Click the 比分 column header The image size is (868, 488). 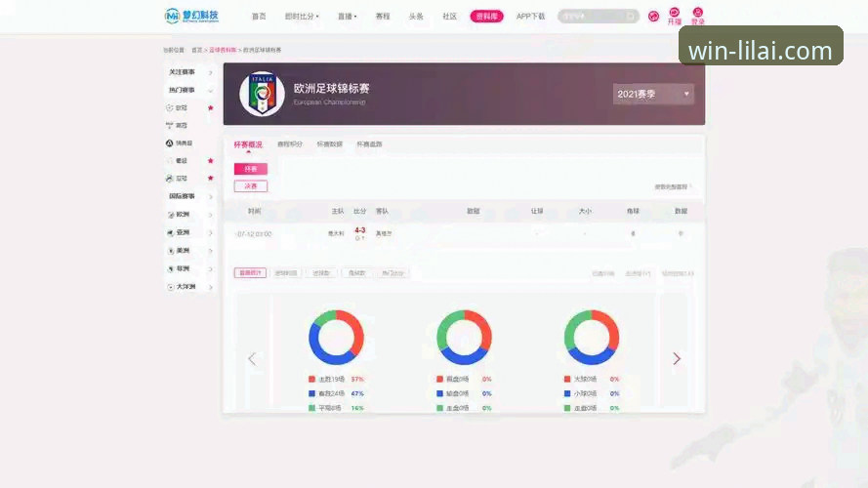[x=360, y=212]
